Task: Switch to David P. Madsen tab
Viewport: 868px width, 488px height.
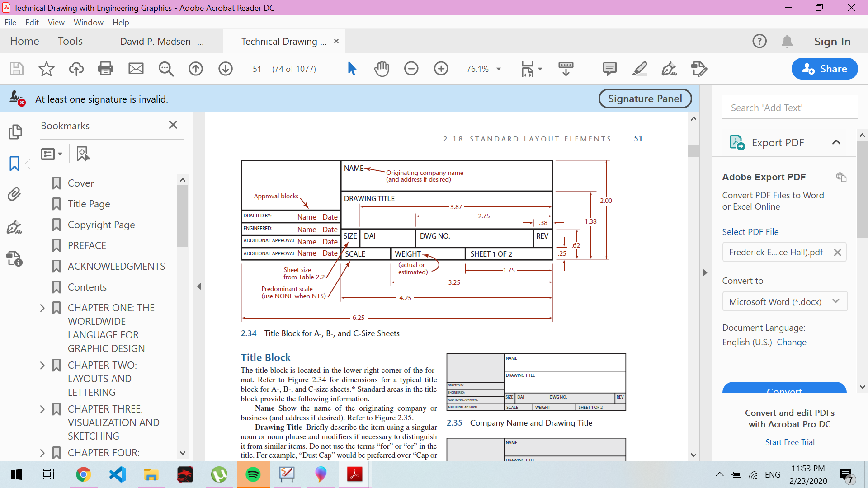Action: click(161, 42)
